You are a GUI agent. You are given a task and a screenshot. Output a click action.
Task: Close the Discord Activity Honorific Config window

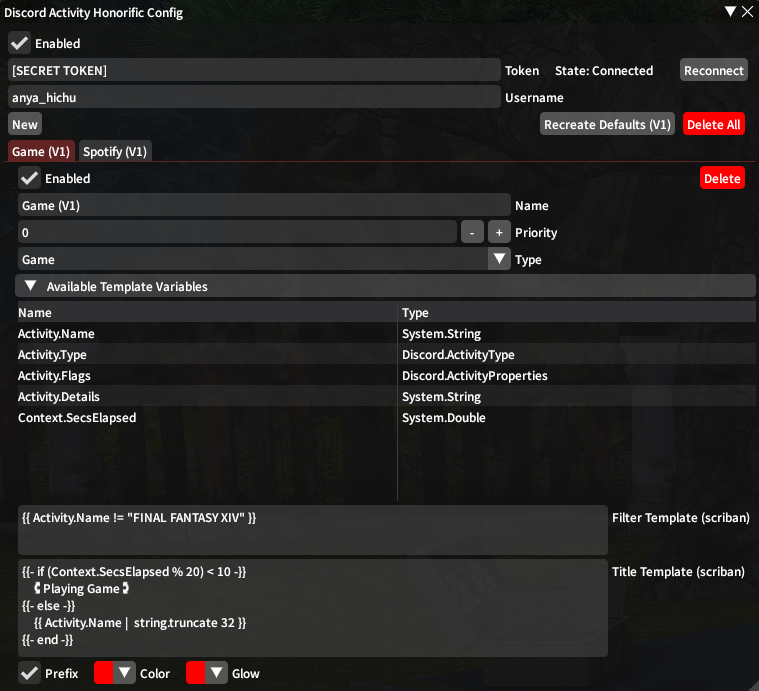click(x=747, y=12)
